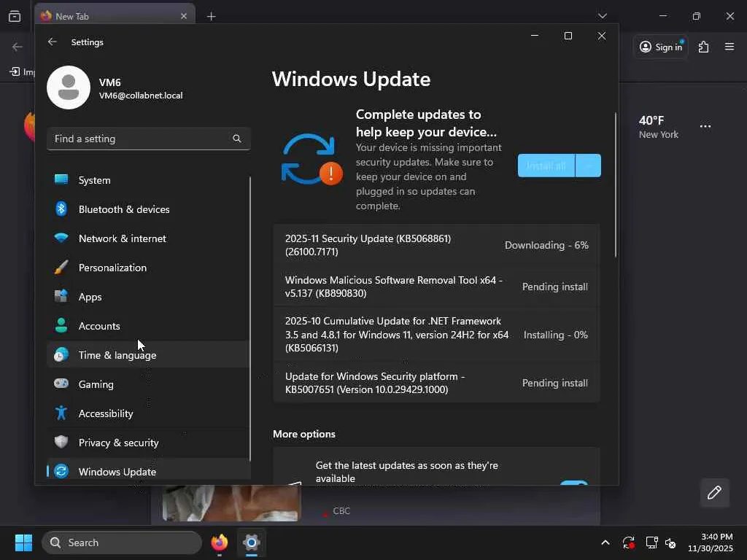Click the Time & language clock icon
747x560 pixels.
tap(61, 355)
